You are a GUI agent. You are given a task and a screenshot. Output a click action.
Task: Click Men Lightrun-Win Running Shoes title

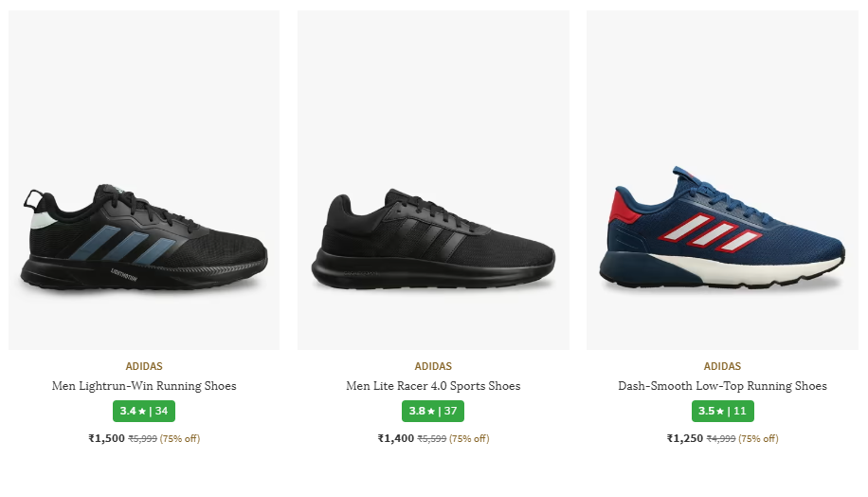144,386
